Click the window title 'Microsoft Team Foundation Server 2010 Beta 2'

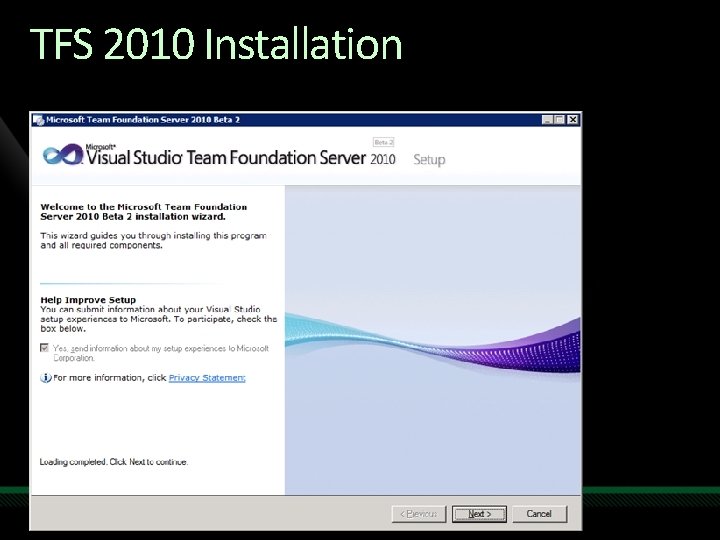click(x=143, y=120)
